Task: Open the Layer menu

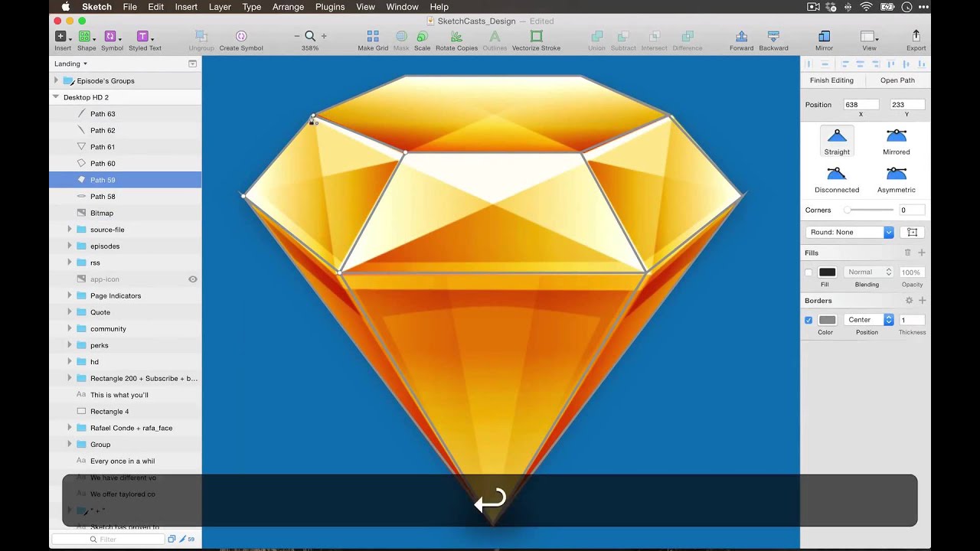Action: click(x=220, y=7)
